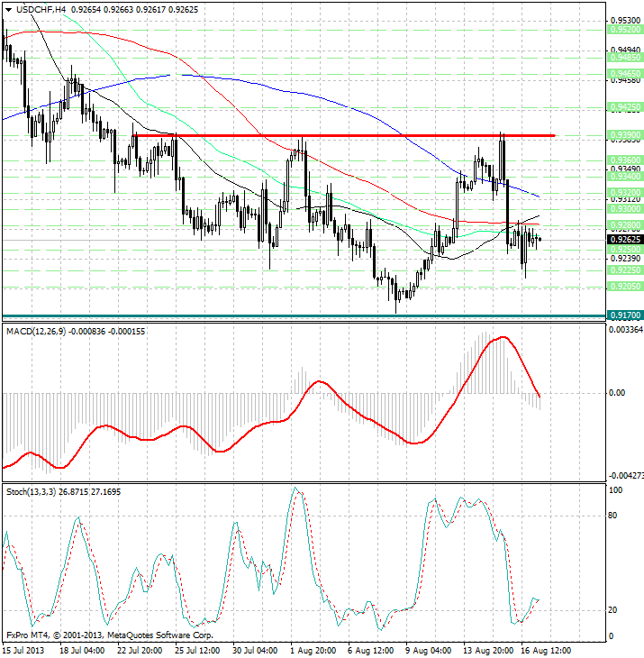Click the Stochastic 80 level label
Image resolution: width=644 pixels, height=658 pixels.
point(612,516)
